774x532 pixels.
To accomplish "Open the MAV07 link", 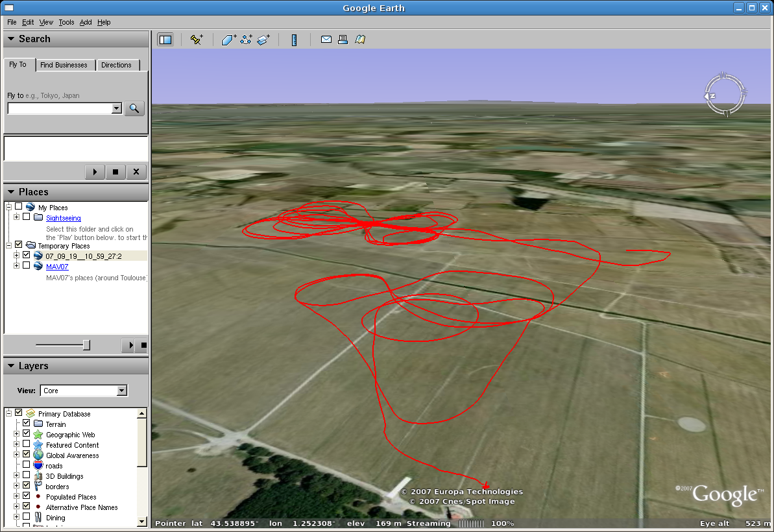I will pos(57,267).
